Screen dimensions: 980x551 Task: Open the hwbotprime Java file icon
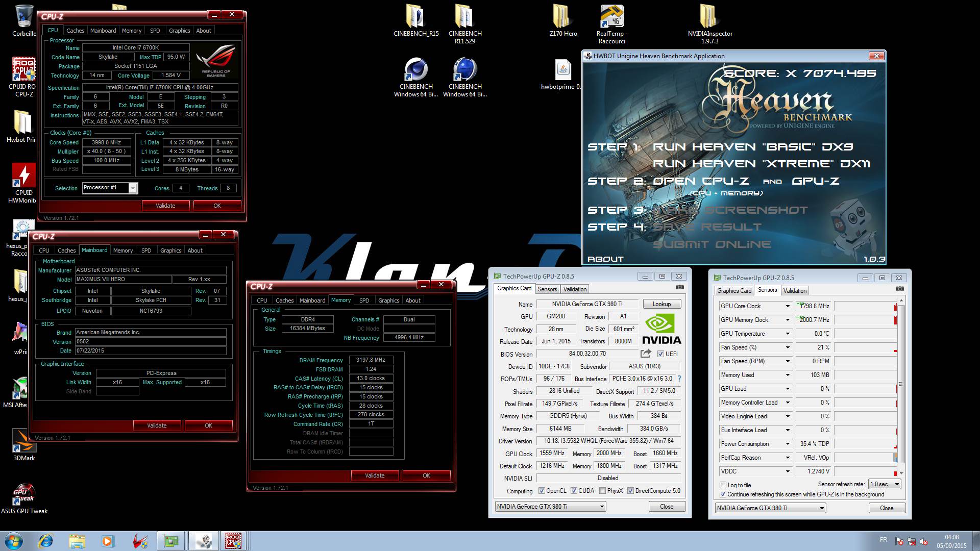click(x=562, y=74)
